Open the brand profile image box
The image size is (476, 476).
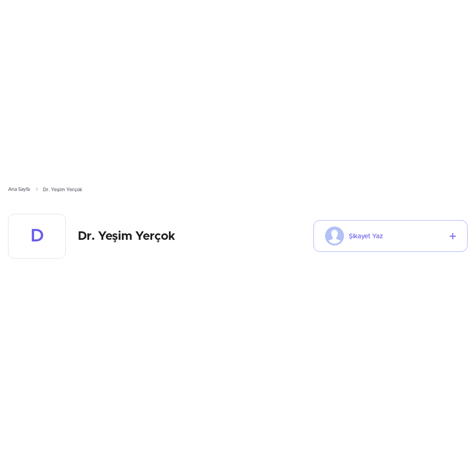pyautogui.click(x=37, y=236)
